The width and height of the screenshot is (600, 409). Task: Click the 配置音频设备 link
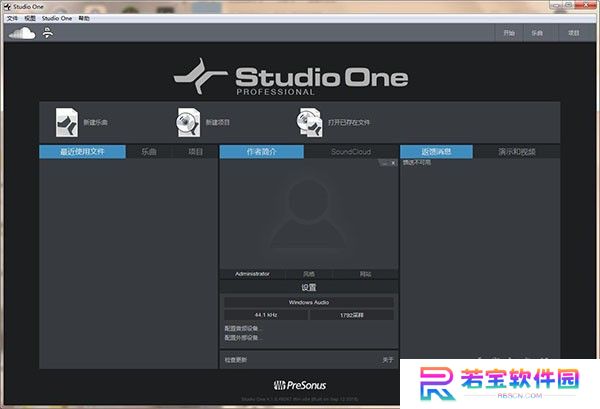click(x=243, y=328)
